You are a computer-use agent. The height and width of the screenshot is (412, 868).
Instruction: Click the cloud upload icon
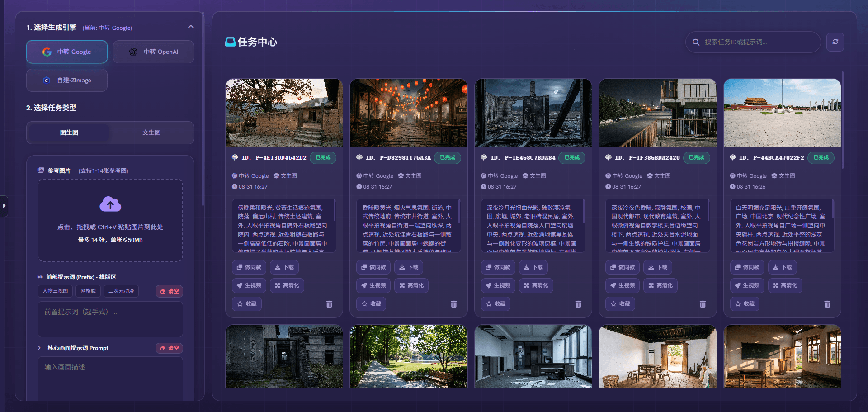click(110, 204)
